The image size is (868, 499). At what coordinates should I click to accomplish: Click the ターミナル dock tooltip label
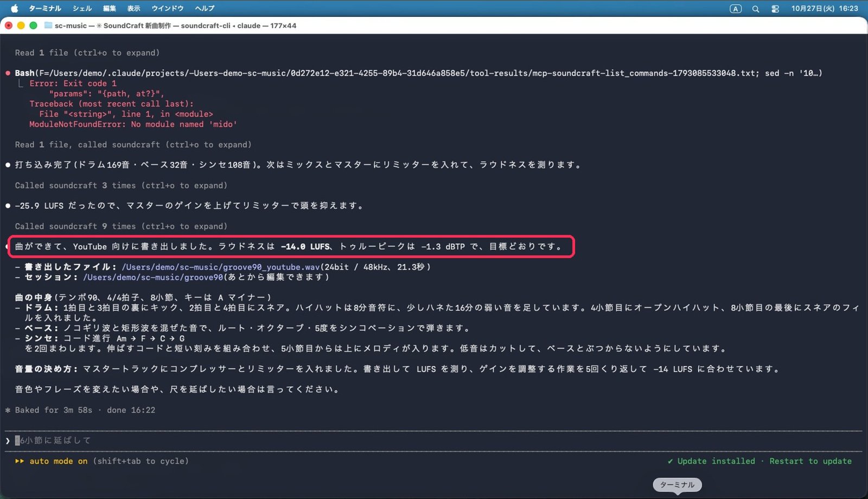[677, 484]
